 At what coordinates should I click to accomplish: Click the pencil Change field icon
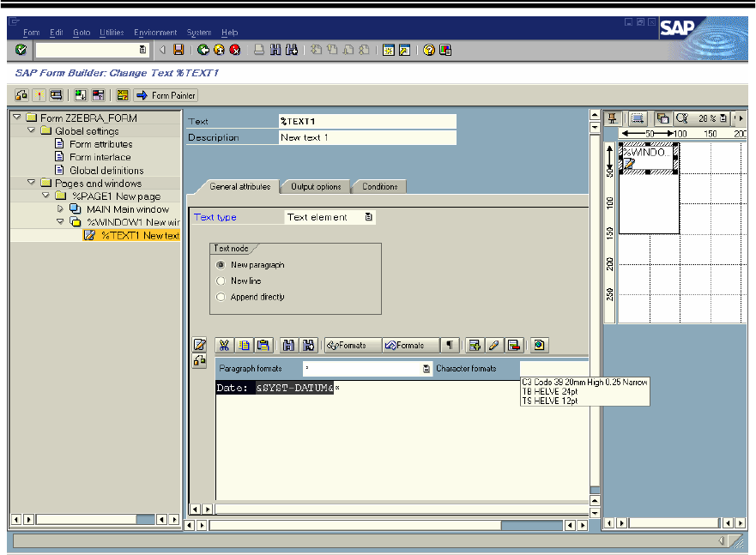(x=493, y=345)
